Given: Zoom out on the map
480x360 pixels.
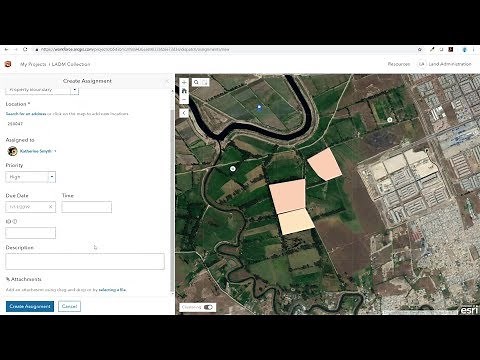Looking at the screenshot, I should click(184, 100).
